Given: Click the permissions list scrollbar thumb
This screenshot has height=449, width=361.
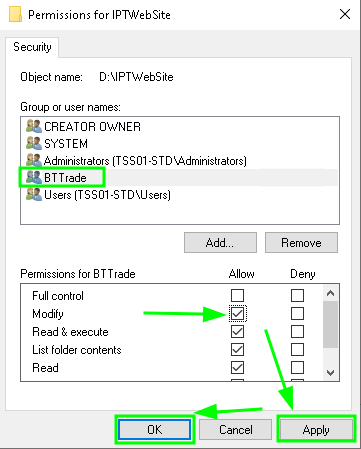Looking at the screenshot, I should [x=330, y=325].
